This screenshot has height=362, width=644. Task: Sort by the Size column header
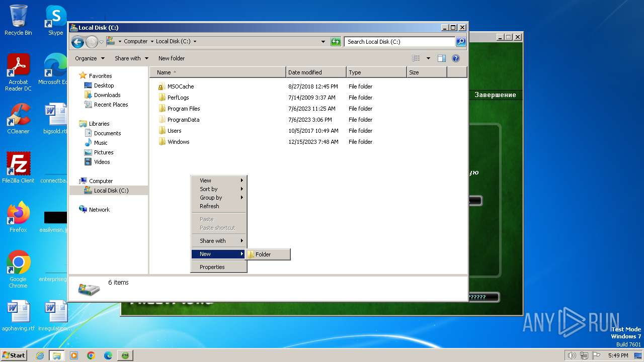click(x=427, y=72)
